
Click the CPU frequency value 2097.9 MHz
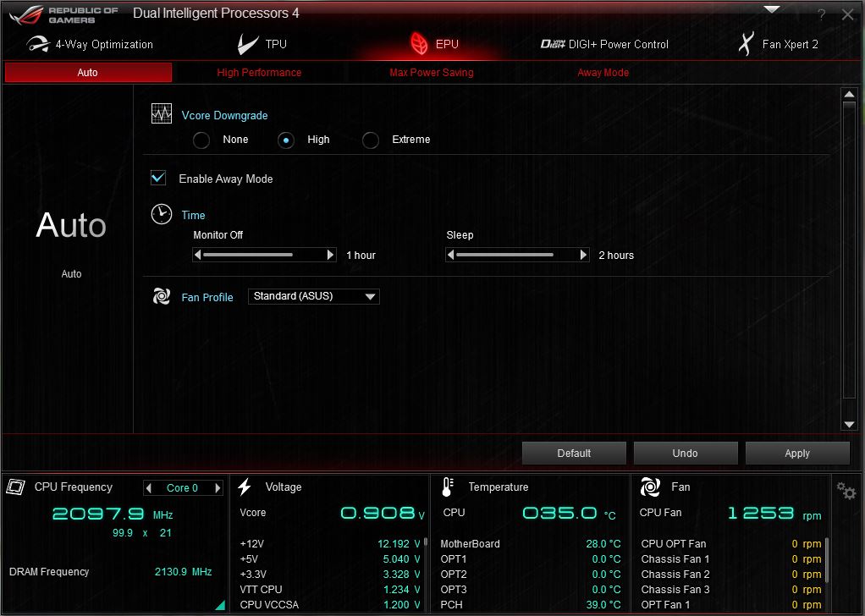[x=113, y=514]
